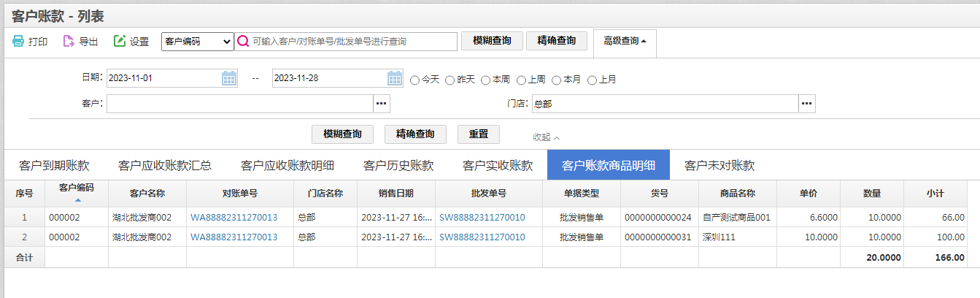
Task: Click the sort arrow under 客户编码 header
Action: [x=77, y=200]
